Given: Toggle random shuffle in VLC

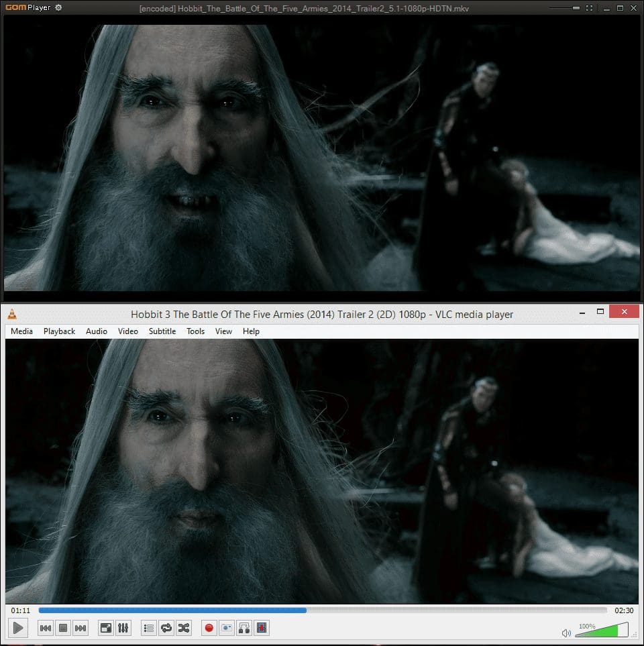Looking at the screenshot, I should (x=184, y=628).
